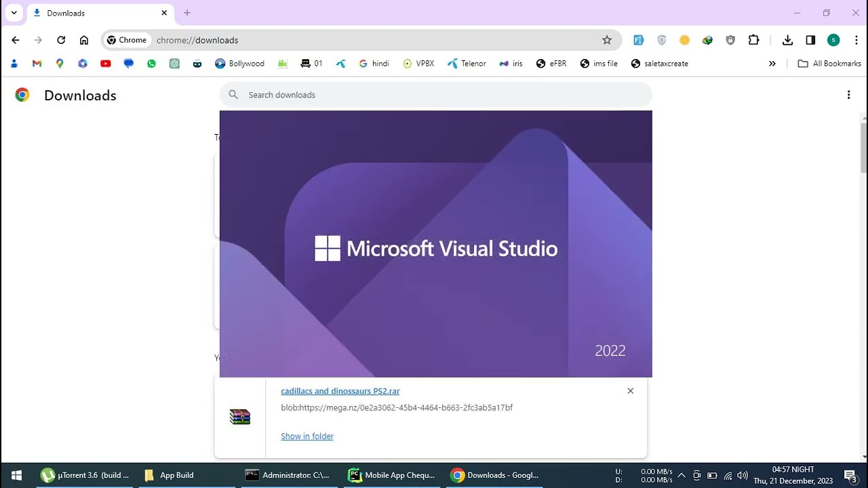Screen dimensions: 868x488
Task: Reload the Chrome downloads page
Action: pos(61,40)
